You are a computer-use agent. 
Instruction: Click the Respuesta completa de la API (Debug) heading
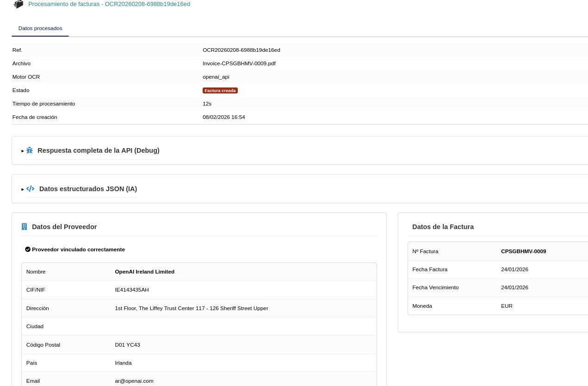(98, 150)
